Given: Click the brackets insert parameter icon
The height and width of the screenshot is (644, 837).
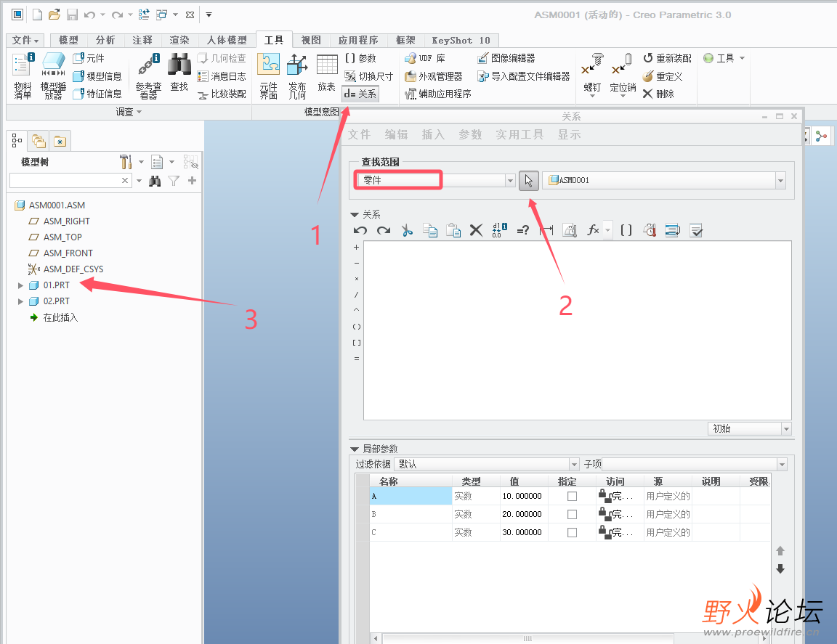Looking at the screenshot, I should (626, 230).
